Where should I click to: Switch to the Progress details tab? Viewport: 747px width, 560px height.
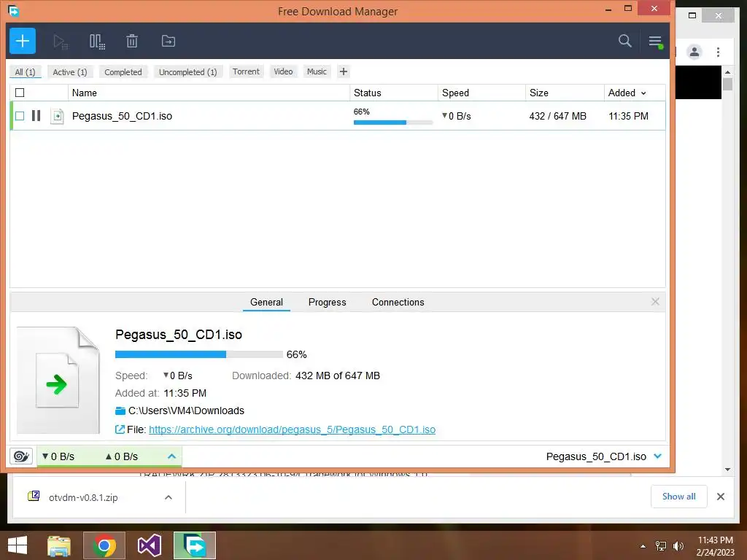tap(328, 302)
